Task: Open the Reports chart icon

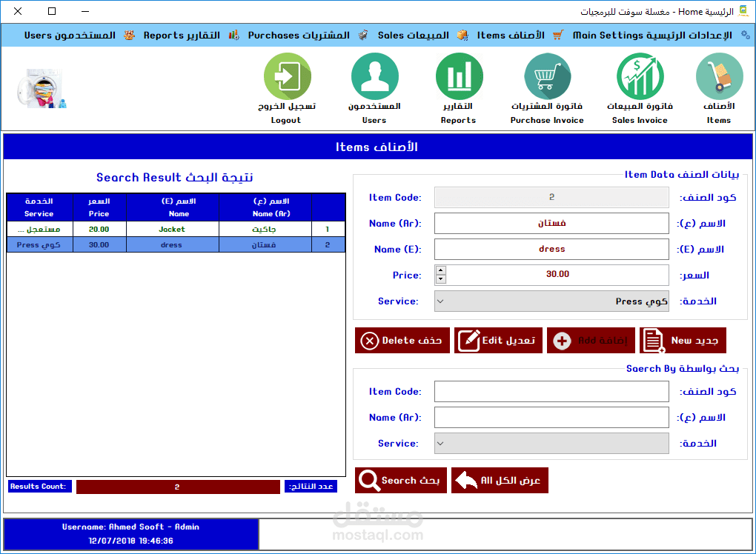Action: [x=459, y=76]
